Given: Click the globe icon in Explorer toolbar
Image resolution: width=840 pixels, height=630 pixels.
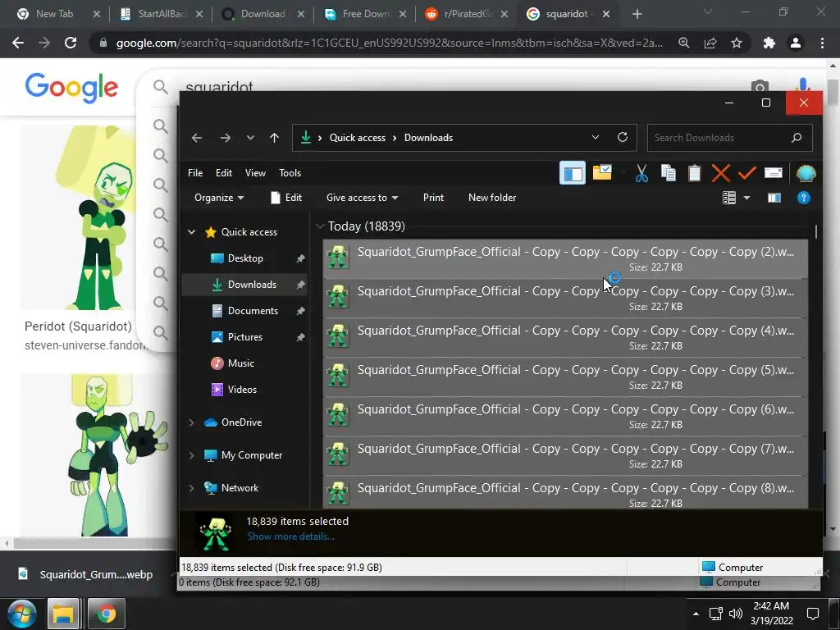Looking at the screenshot, I should click(806, 174).
